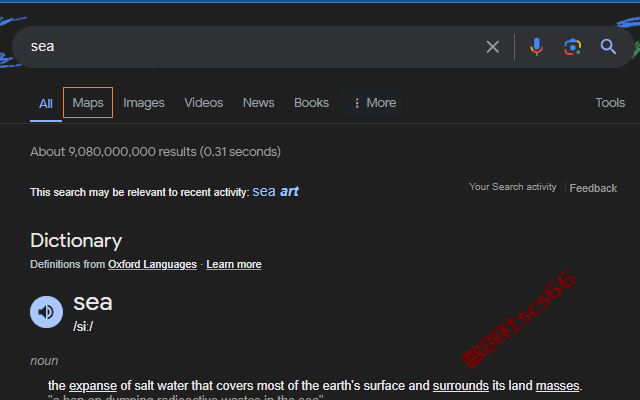Open the Videos results tab
This screenshot has height=400, width=640.
pyautogui.click(x=204, y=103)
